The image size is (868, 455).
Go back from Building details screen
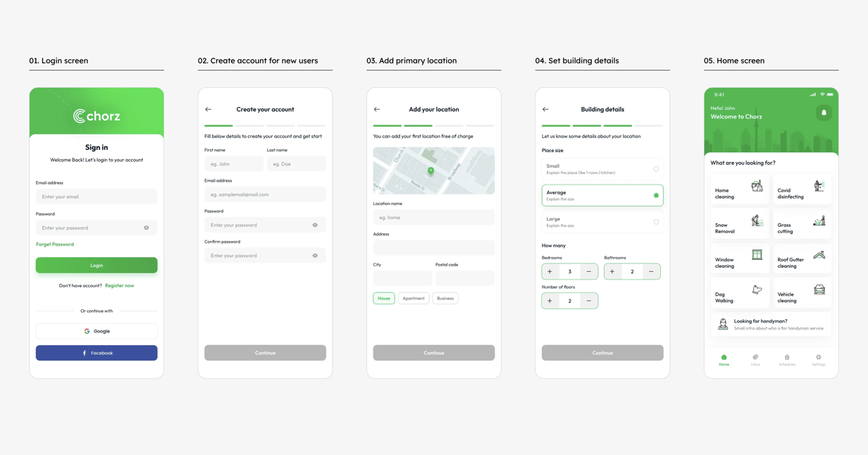545,109
